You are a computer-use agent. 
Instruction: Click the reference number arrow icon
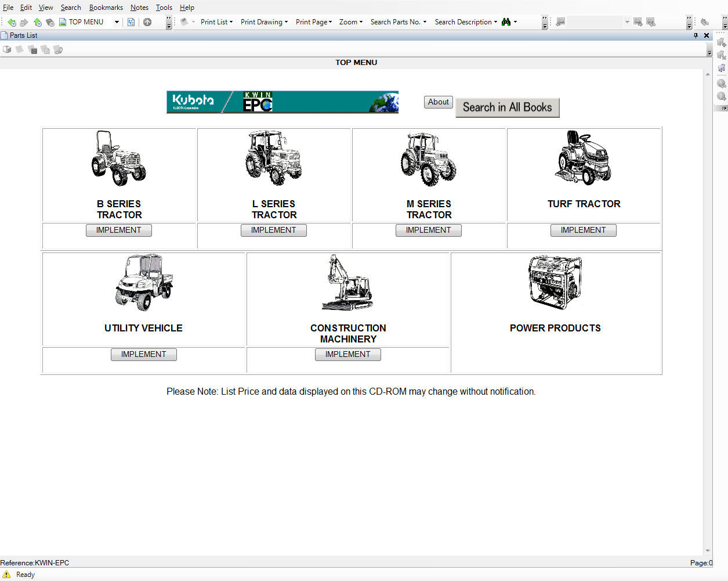[721, 96]
